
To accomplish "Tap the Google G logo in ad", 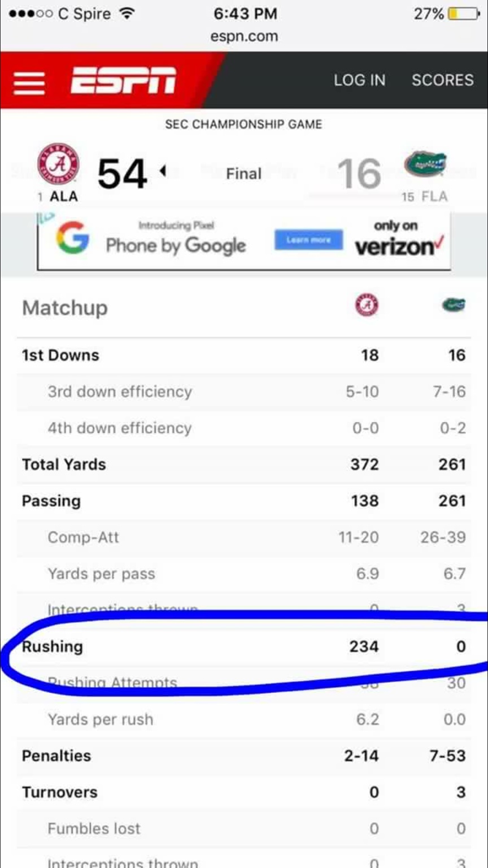I will tap(72, 237).
